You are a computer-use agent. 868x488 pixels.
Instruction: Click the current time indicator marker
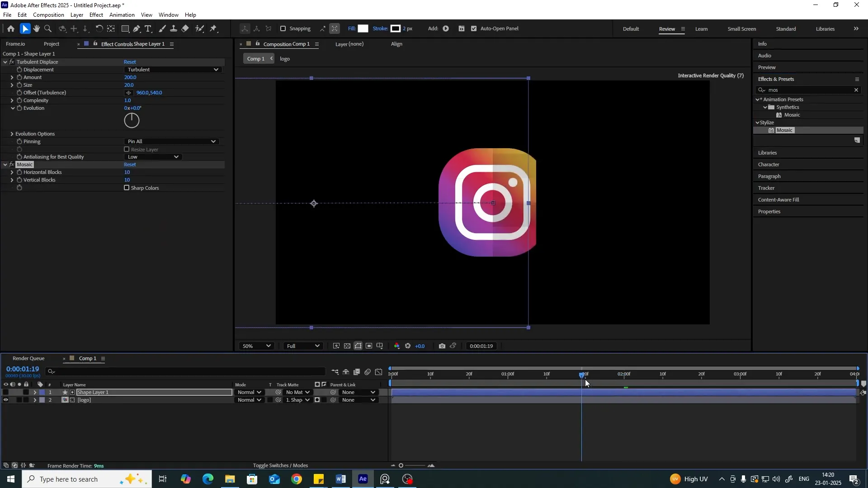click(x=581, y=375)
